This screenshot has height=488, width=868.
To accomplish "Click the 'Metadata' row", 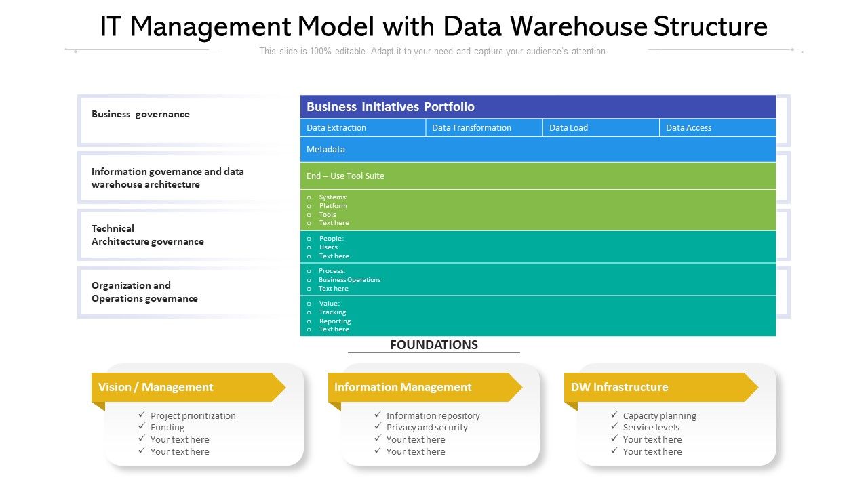I will pos(538,150).
